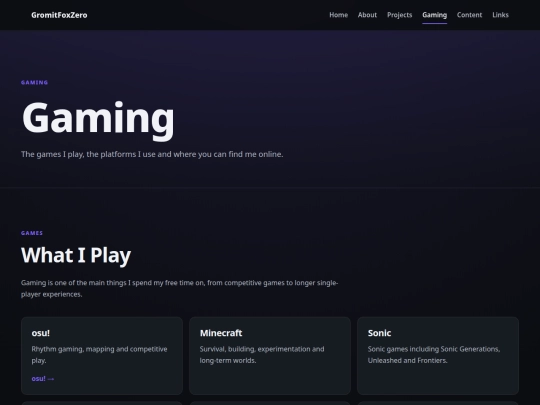Go to the About page
The width and height of the screenshot is (540, 405).
tap(367, 15)
